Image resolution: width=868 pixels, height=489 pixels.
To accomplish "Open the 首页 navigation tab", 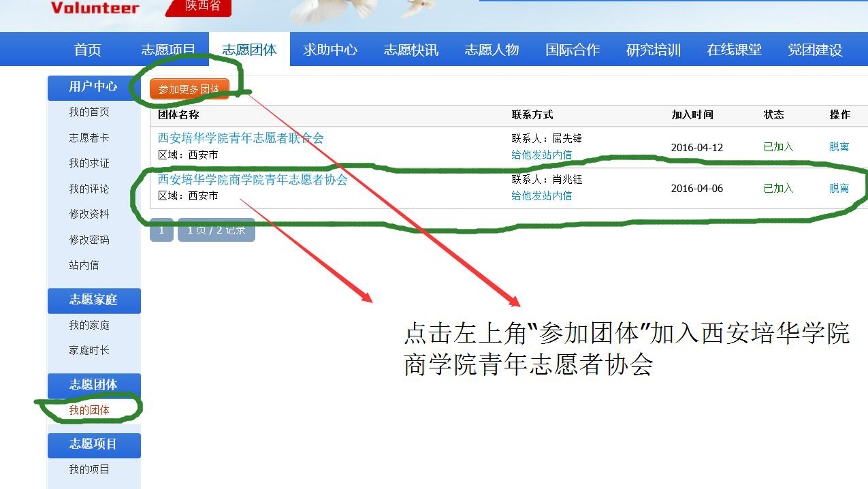I will [x=87, y=50].
